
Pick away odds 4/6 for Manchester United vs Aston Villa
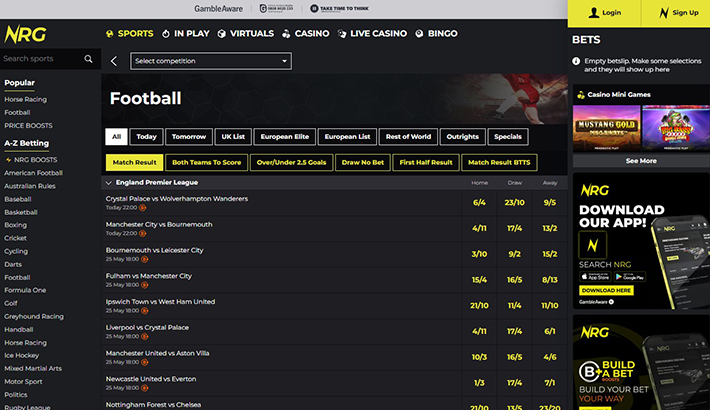point(550,357)
